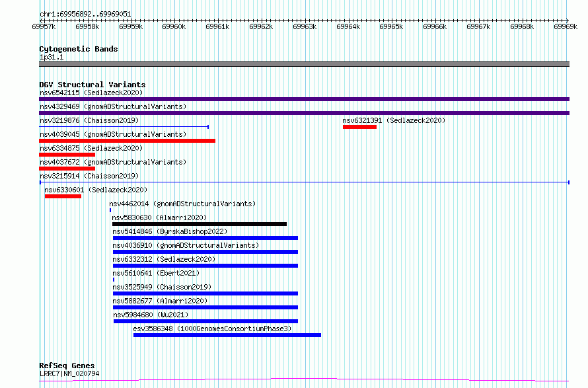Click the black bar of nsv5830630
The image size is (588, 388).
(200, 224)
